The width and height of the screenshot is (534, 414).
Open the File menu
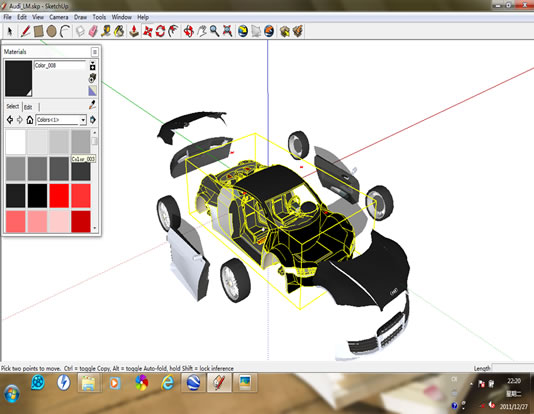7,17
